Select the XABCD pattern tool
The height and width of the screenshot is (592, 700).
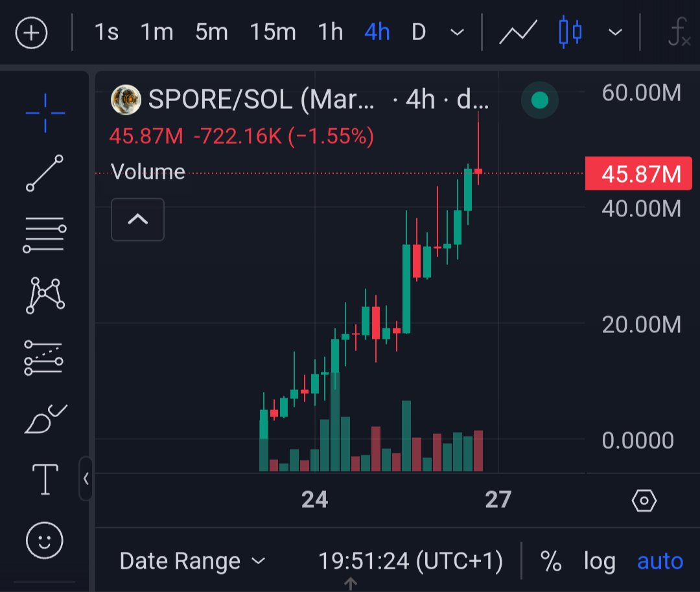click(45, 295)
